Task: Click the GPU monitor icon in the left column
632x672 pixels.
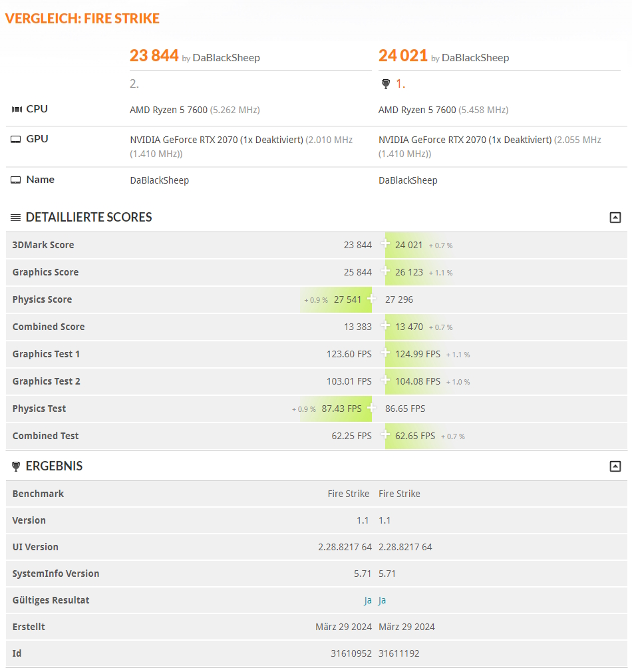Action: coord(17,138)
